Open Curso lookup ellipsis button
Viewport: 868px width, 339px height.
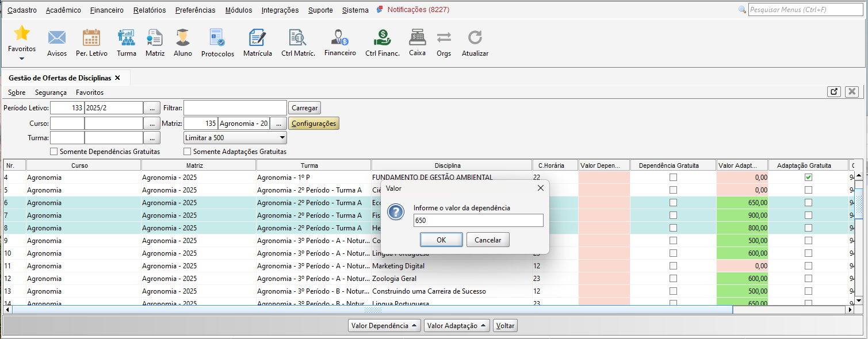(151, 124)
